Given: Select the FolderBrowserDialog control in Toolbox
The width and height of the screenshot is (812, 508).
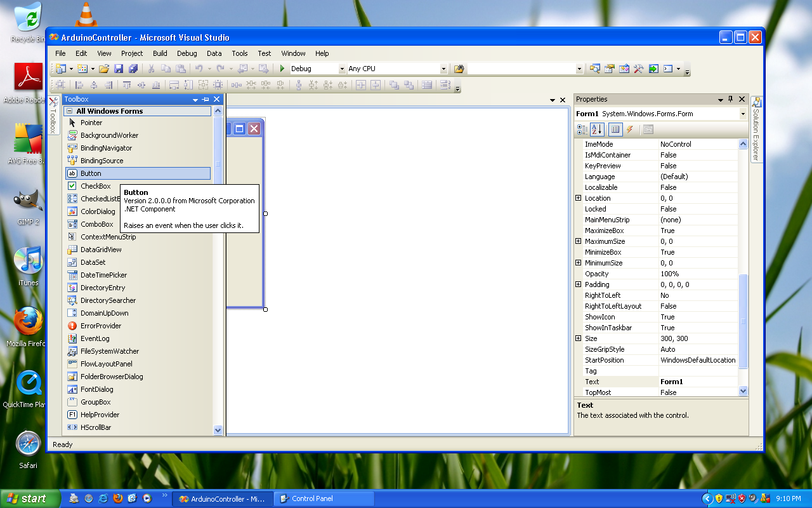Looking at the screenshot, I should tap(138, 377).
